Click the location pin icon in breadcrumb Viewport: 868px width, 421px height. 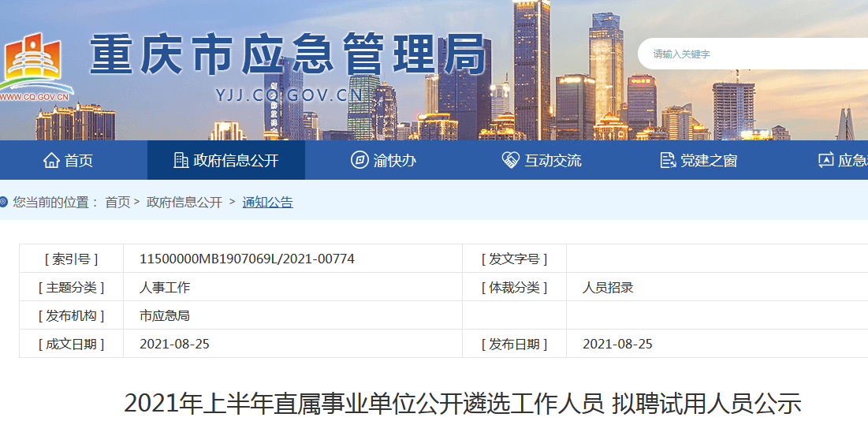pos(4,203)
